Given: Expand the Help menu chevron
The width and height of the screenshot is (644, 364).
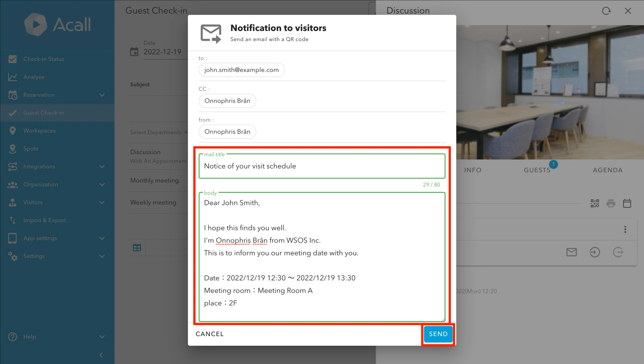Looking at the screenshot, I should (x=102, y=337).
